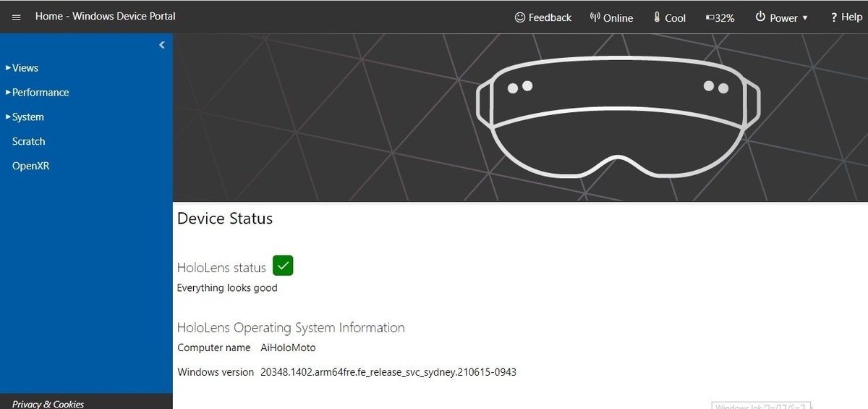Open the Help link
The width and height of the screenshot is (868, 409).
[846, 17]
